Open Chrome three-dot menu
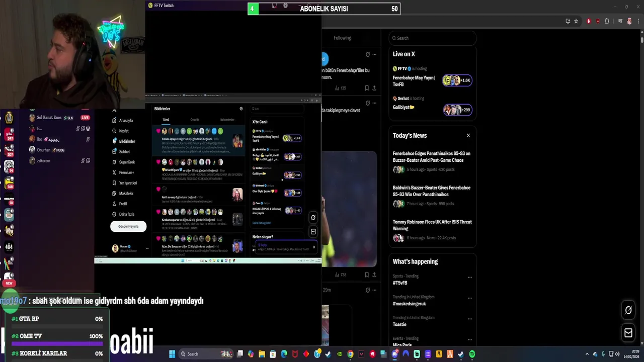Viewport: 644px width, 362px height. 637,21
